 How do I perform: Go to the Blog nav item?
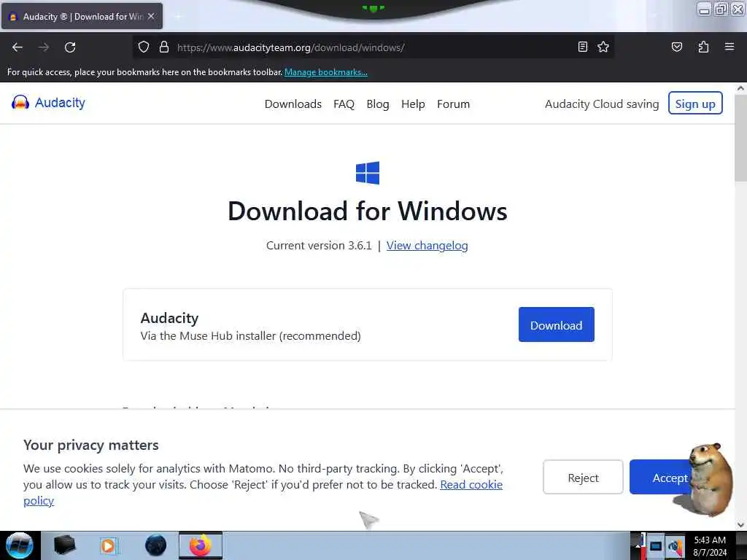click(378, 104)
